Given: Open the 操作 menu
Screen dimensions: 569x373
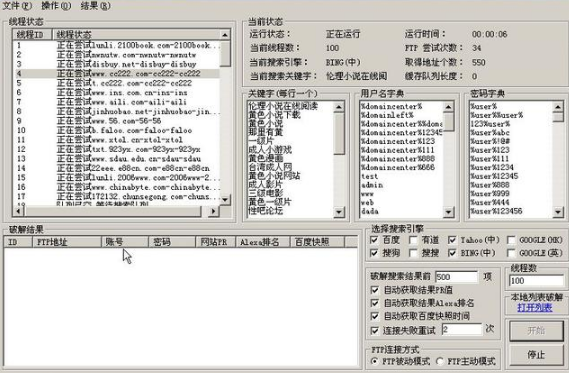Looking at the screenshot, I should click(56, 6).
